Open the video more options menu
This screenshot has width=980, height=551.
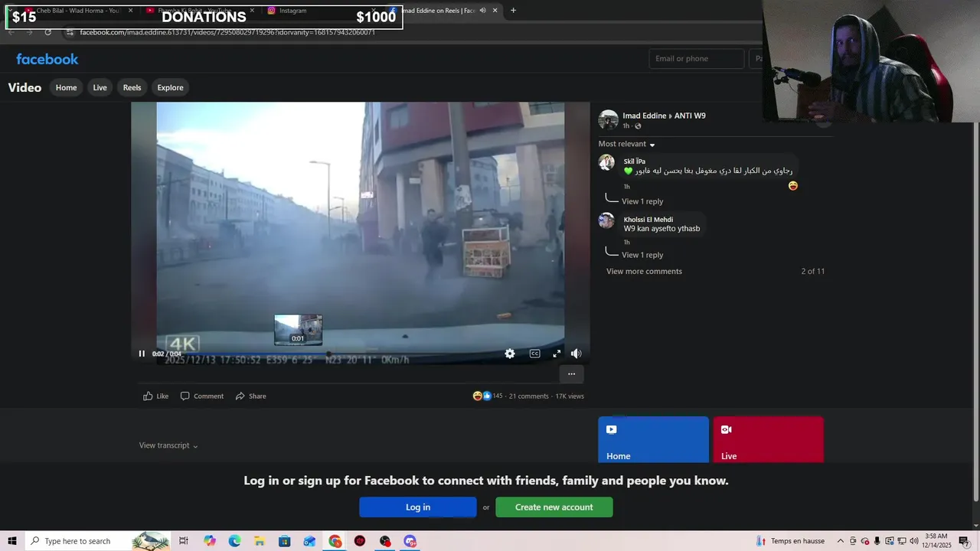pyautogui.click(x=571, y=374)
